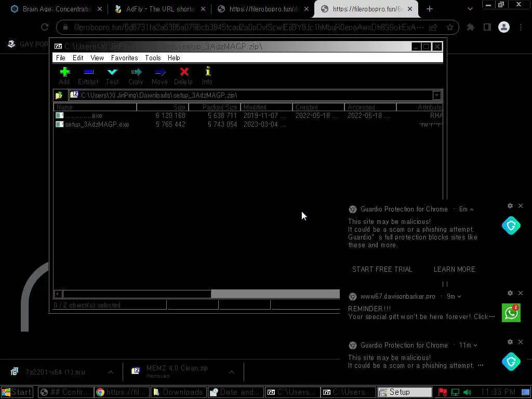Select the dotted-name .exe file row
This screenshot has width=532, height=399.
pos(248,116)
